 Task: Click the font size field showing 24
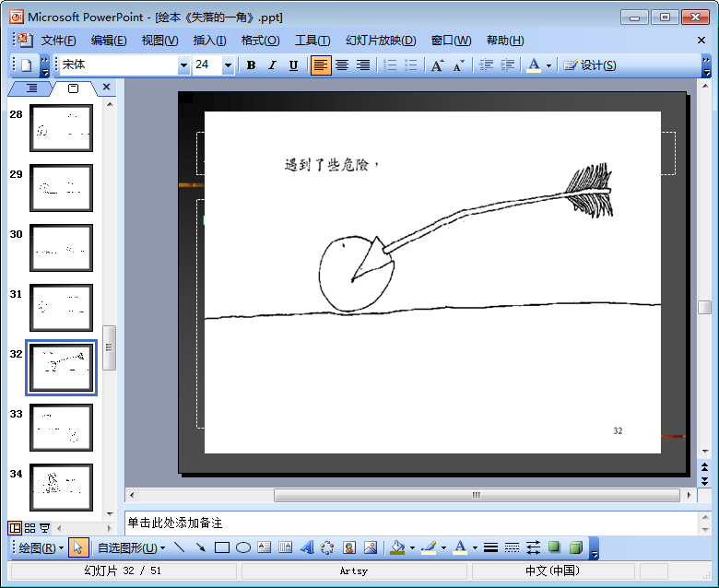click(207, 65)
